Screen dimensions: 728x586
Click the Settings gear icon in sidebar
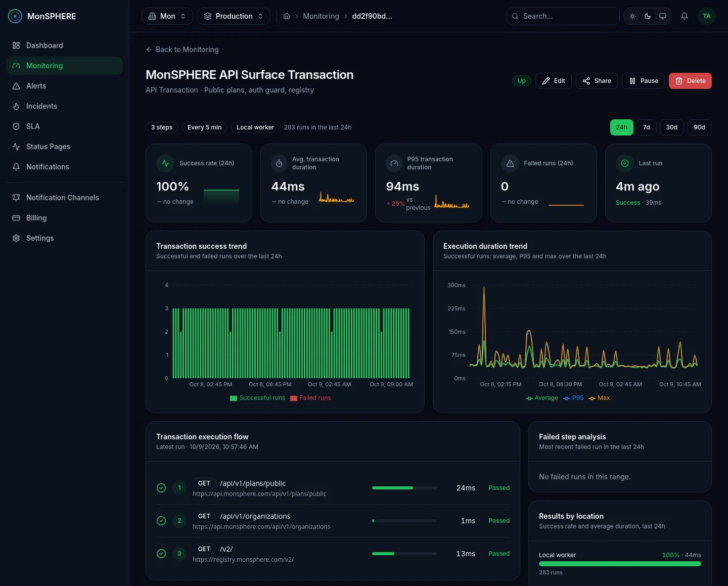[x=16, y=238]
